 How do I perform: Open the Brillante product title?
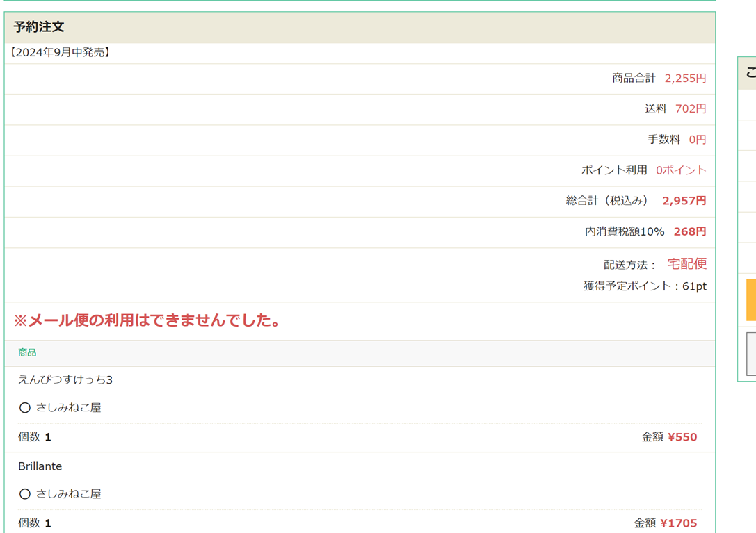coord(40,466)
